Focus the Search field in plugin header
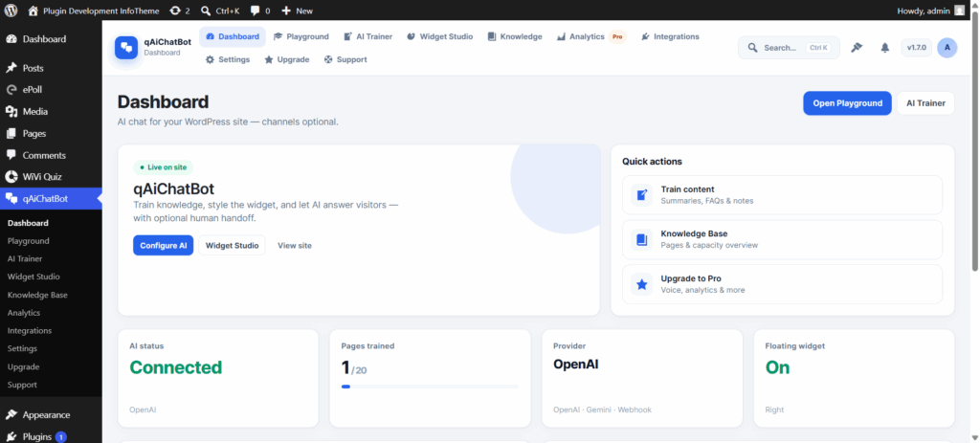 click(789, 48)
